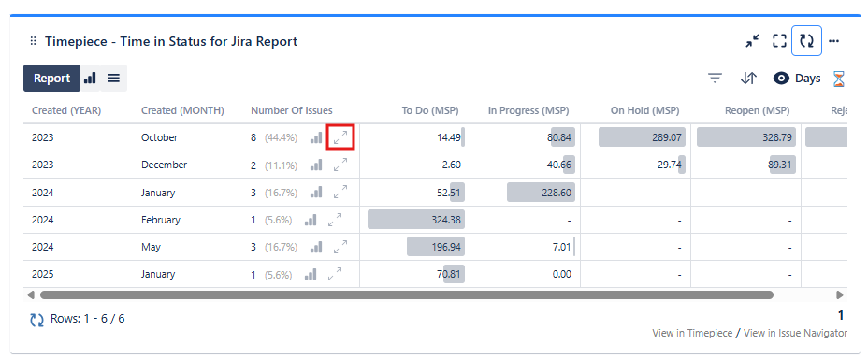The width and height of the screenshot is (868, 359).
Task: Click the hourglass time format icon
Action: (839, 79)
